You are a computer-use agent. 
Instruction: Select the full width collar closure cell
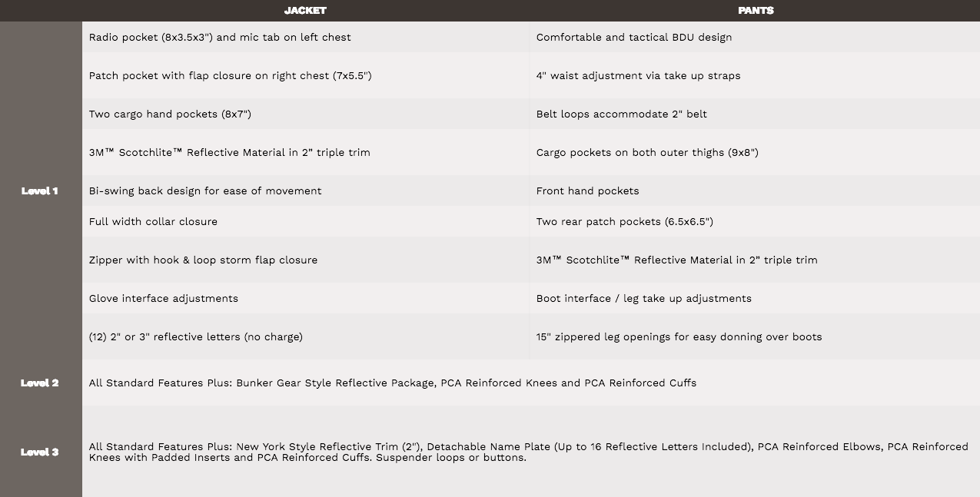pos(153,221)
